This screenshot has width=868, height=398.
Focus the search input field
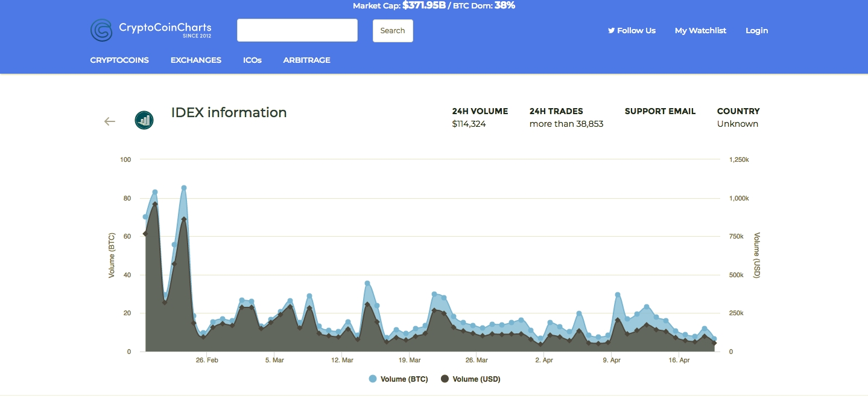pyautogui.click(x=297, y=30)
